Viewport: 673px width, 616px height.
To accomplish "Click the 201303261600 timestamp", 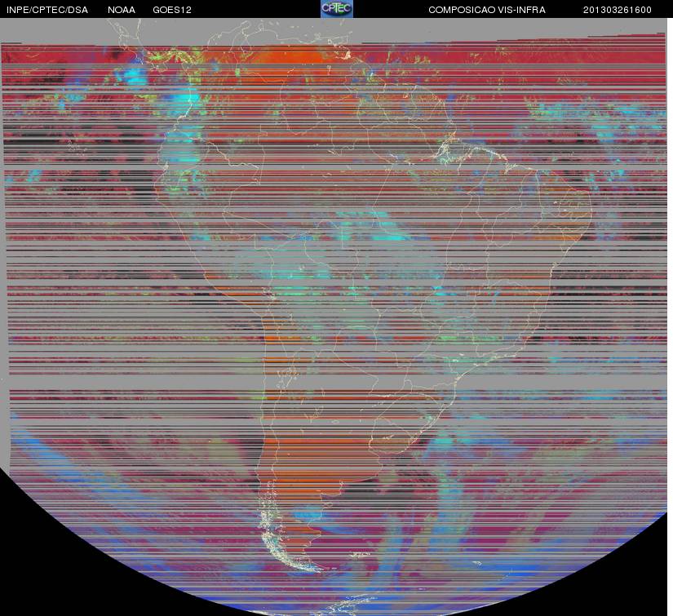I will tap(618, 10).
